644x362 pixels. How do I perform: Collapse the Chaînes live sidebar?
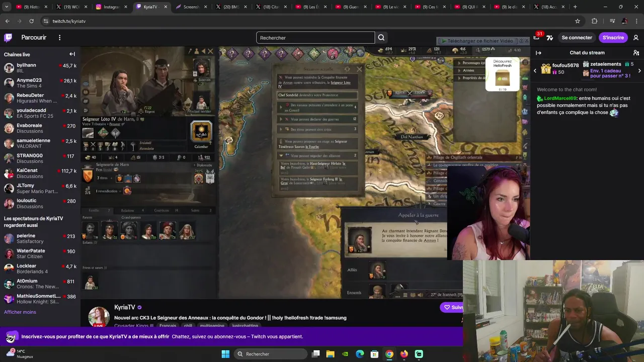coord(72,54)
